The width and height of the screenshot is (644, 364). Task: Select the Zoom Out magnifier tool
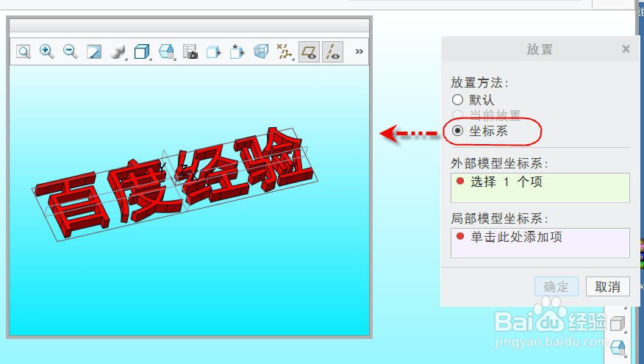pyautogui.click(x=71, y=51)
